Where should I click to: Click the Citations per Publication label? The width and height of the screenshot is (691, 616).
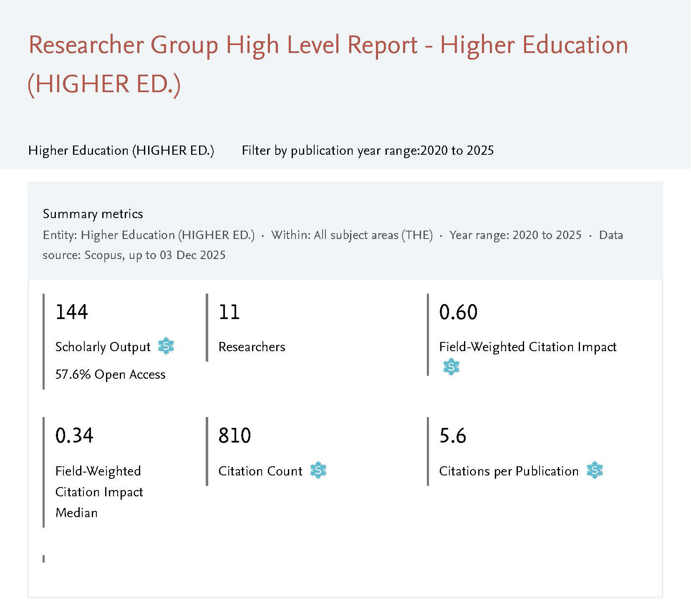(509, 471)
